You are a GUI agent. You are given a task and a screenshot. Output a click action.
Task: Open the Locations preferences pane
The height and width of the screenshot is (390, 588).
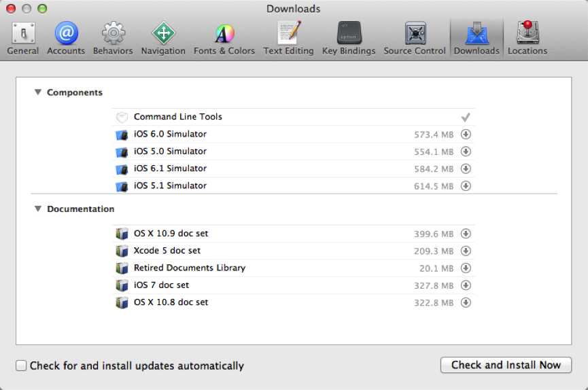click(528, 38)
